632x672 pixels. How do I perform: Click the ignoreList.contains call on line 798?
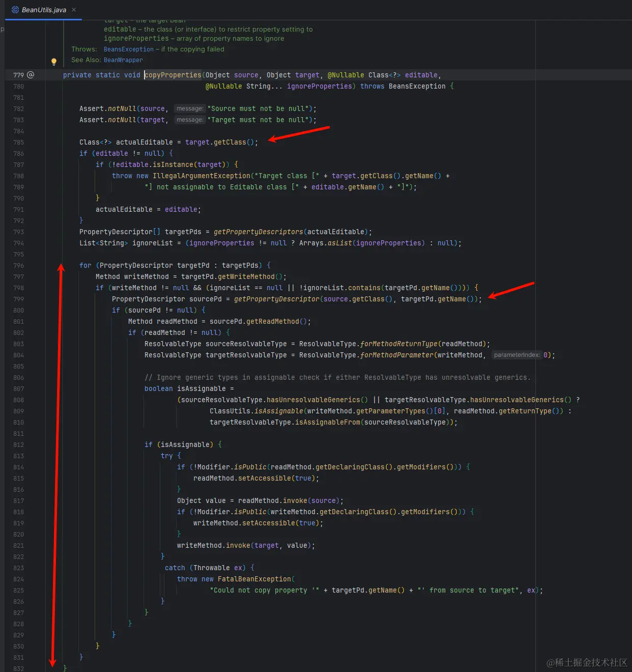point(342,288)
